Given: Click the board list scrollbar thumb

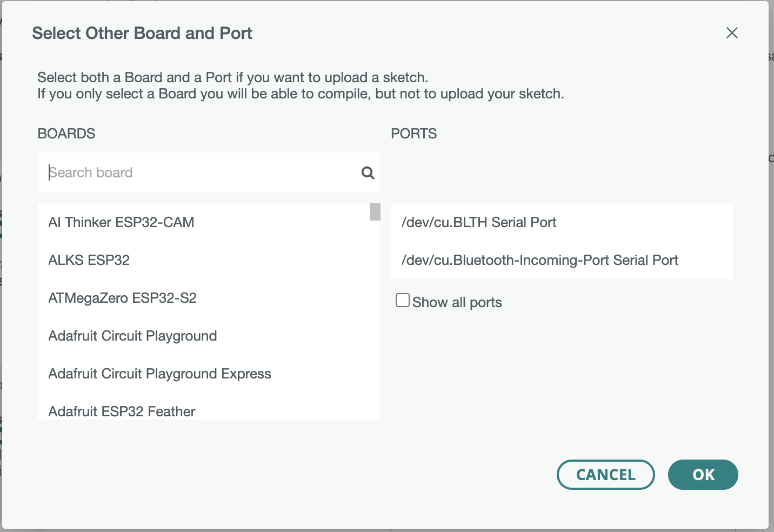Looking at the screenshot, I should click(375, 212).
